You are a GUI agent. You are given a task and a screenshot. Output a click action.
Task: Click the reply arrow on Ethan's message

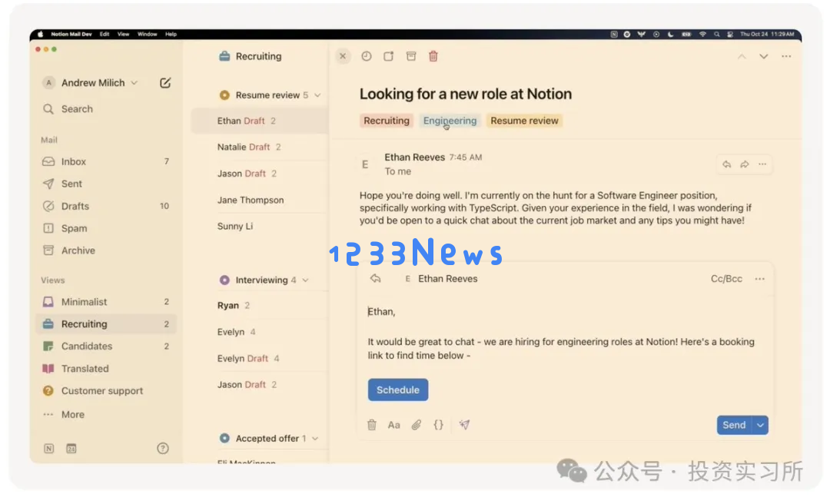click(x=727, y=164)
